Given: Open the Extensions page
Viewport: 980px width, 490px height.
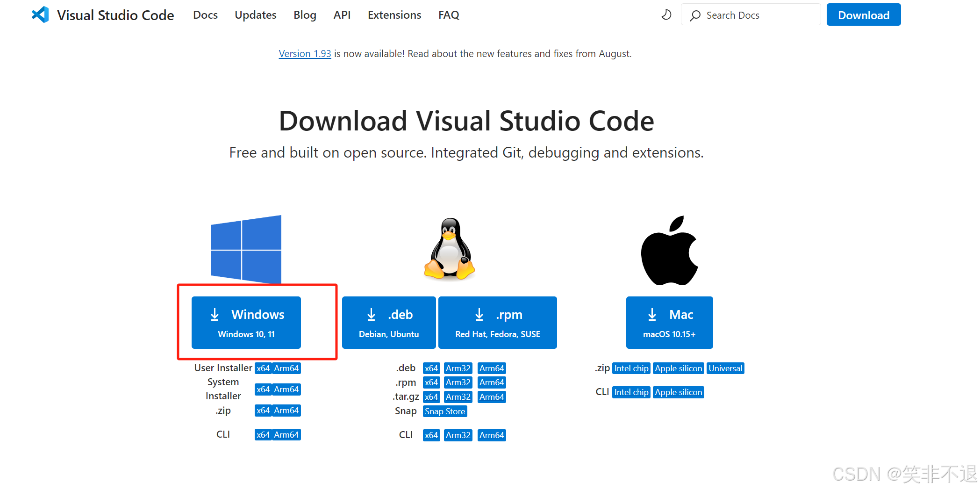Looking at the screenshot, I should (394, 15).
